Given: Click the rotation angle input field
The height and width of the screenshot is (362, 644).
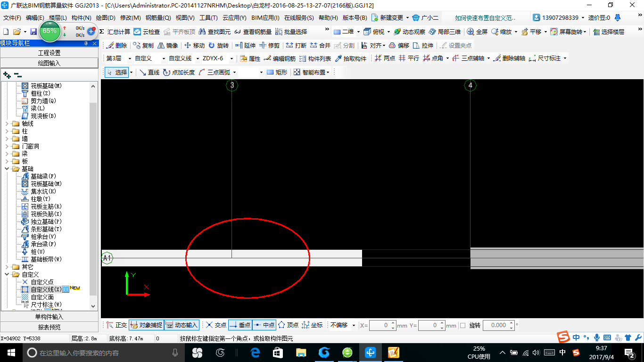Looking at the screenshot, I should (495, 325).
